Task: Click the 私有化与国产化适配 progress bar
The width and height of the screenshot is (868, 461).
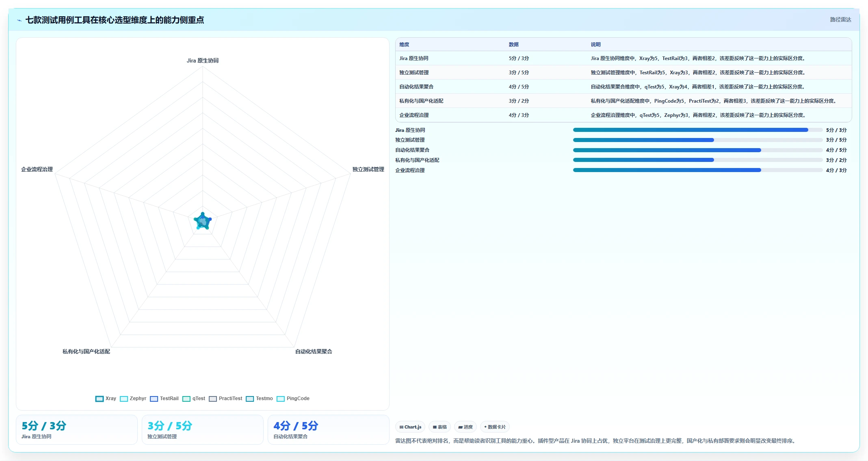Action: click(x=697, y=160)
